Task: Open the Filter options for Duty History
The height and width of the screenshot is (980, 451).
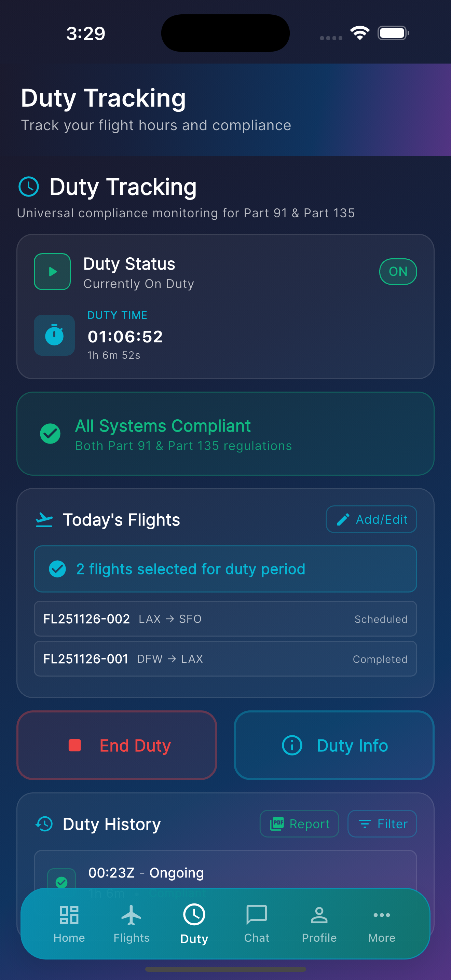Action: click(382, 824)
